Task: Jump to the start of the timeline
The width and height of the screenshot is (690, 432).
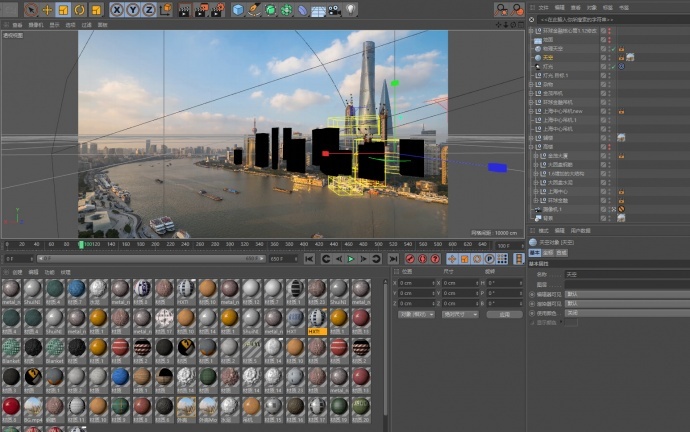Action: [x=310, y=259]
